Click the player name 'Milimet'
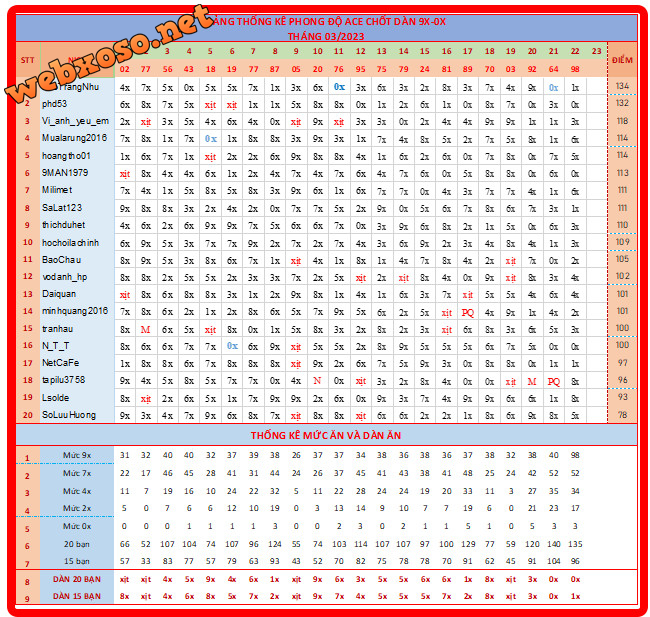This screenshot has width=650, height=617. [x=57, y=190]
